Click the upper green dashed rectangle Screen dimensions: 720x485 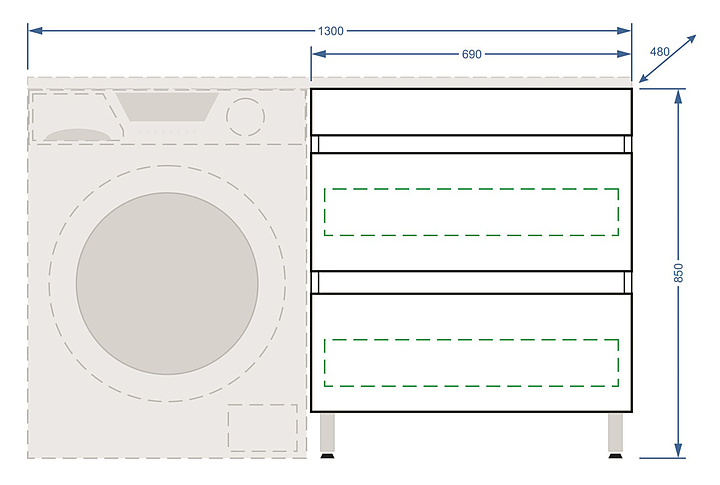click(471, 212)
